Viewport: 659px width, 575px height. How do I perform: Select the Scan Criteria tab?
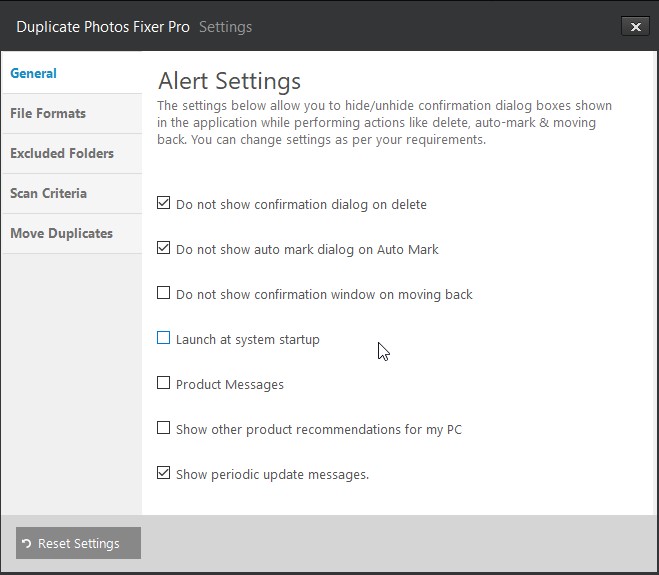tap(48, 194)
